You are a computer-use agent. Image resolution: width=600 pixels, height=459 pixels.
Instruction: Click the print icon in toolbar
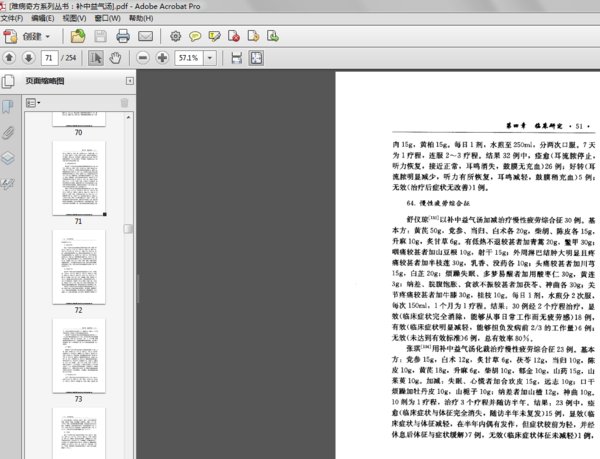123,36
